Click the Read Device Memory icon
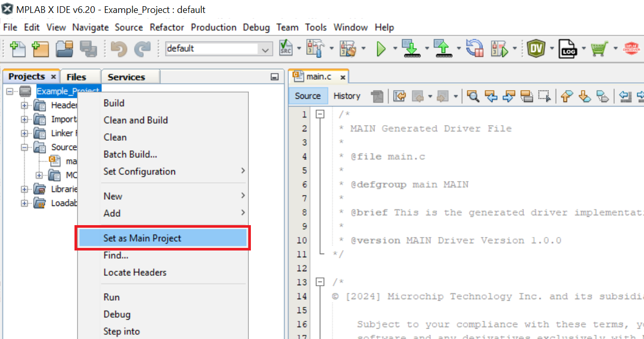Screen dimensions: 644x339 click(442, 49)
